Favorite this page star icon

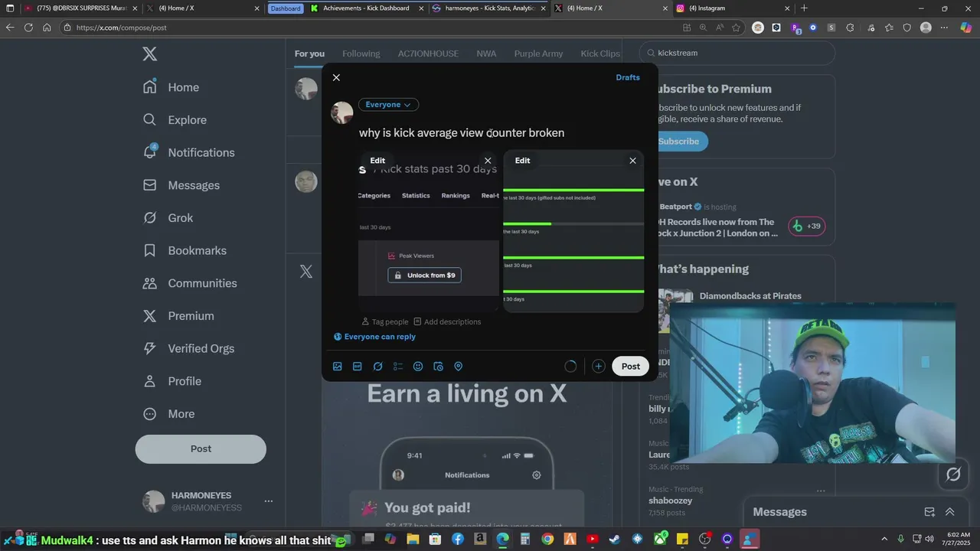[736, 28]
